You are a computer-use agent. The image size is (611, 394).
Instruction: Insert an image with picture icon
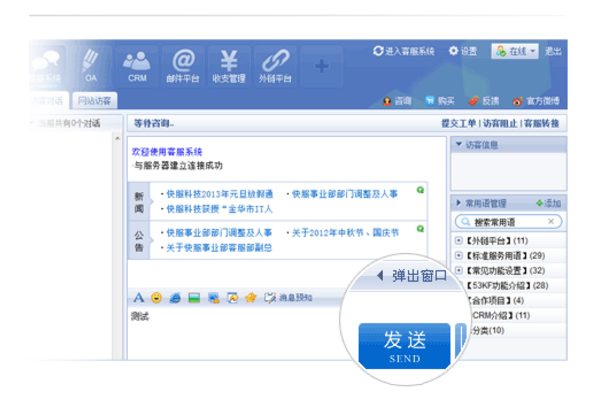(194, 298)
